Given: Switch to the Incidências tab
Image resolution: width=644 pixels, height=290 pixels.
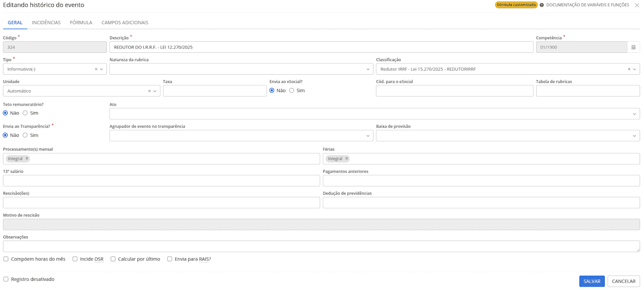Looking at the screenshot, I should tap(46, 23).
